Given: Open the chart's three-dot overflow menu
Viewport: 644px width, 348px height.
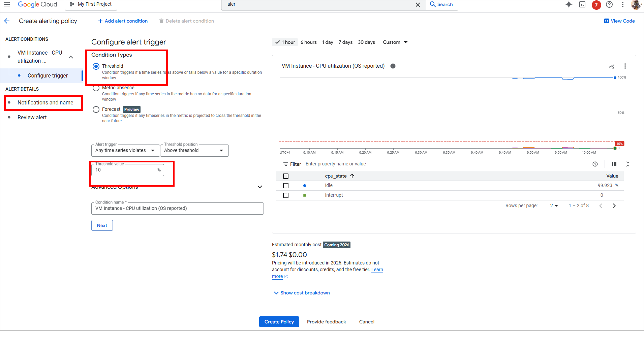Looking at the screenshot, I should tap(625, 66).
